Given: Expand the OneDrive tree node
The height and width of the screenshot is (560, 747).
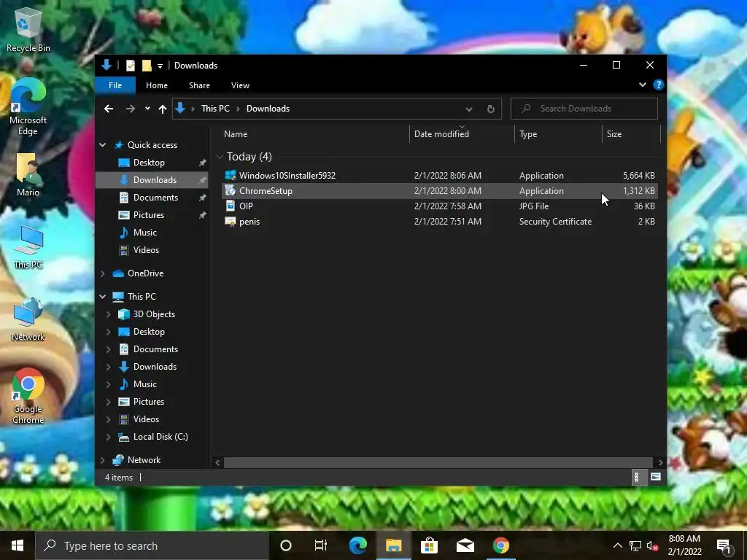Looking at the screenshot, I should (102, 273).
